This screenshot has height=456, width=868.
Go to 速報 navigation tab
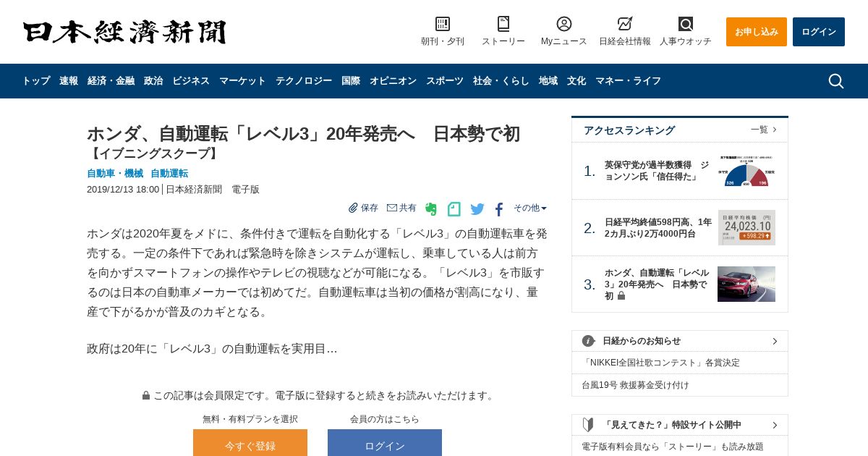(69, 81)
